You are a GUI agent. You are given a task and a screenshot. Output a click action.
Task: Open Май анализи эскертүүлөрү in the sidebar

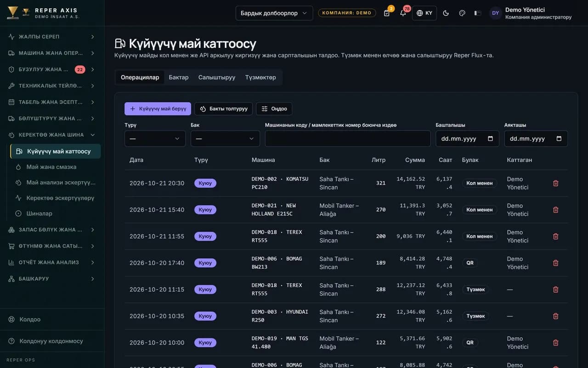click(x=55, y=183)
